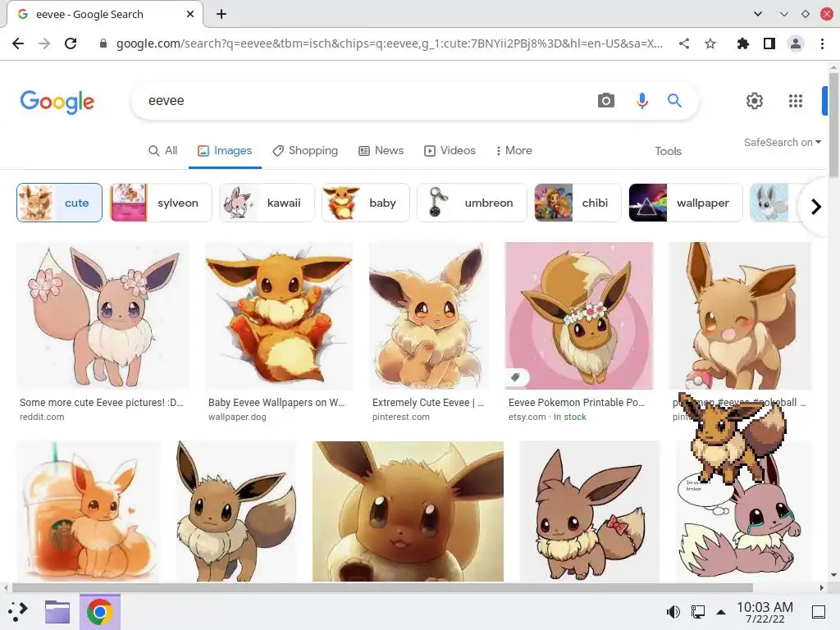Bookmark this page with the star
The width and height of the screenshot is (840, 630).
(710, 43)
